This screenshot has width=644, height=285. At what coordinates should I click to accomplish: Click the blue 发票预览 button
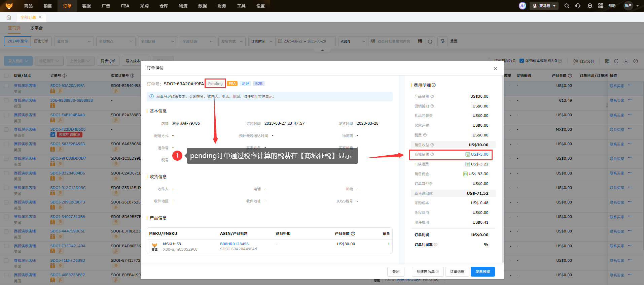coord(483,272)
